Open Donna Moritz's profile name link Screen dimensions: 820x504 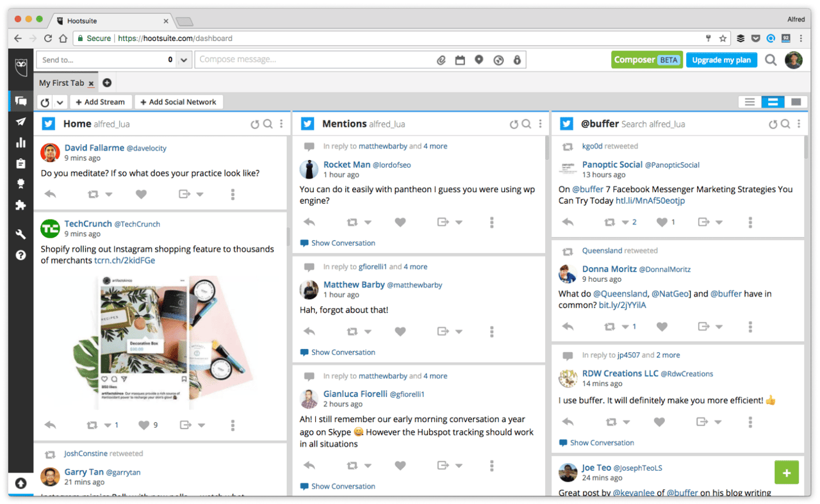pos(609,269)
